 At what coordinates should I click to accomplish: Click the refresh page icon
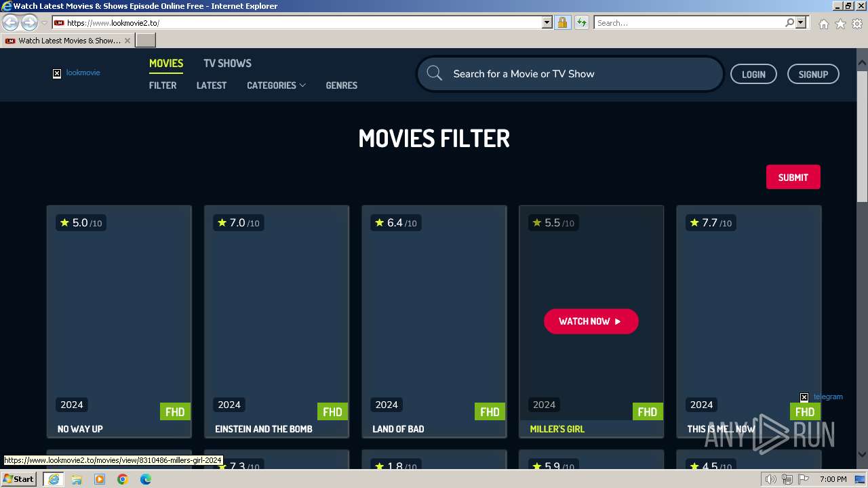(581, 23)
